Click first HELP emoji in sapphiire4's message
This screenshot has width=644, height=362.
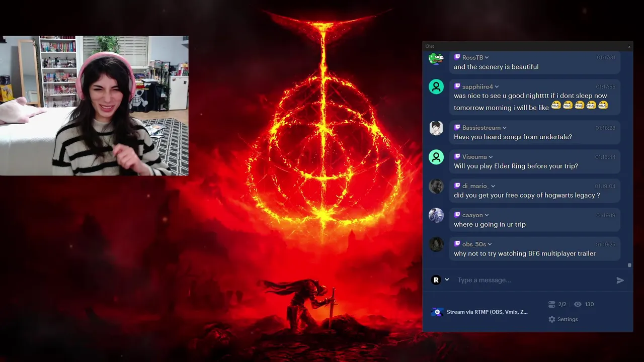pos(556,105)
